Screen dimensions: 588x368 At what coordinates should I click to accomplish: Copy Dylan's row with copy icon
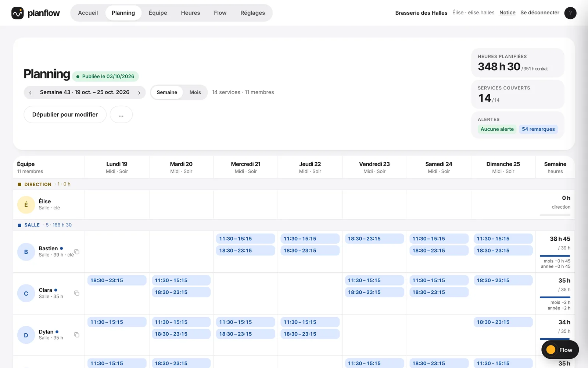pos(77,335)
